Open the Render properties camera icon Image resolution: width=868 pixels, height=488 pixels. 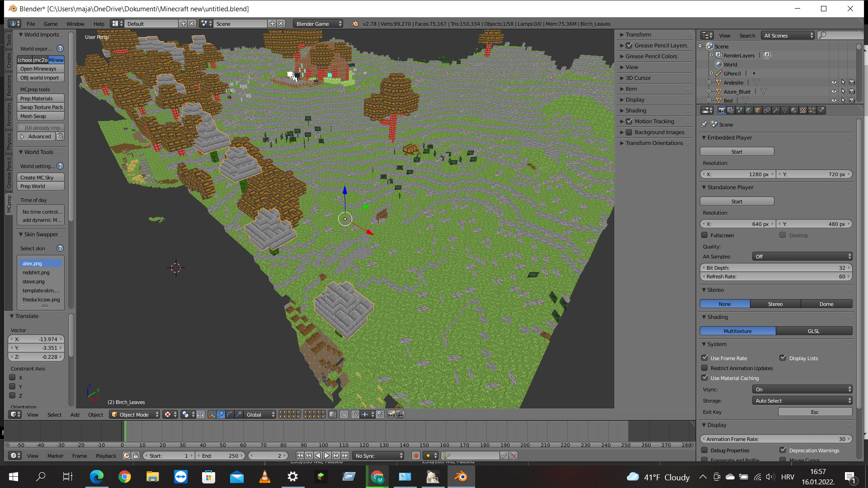pos(722,110)
